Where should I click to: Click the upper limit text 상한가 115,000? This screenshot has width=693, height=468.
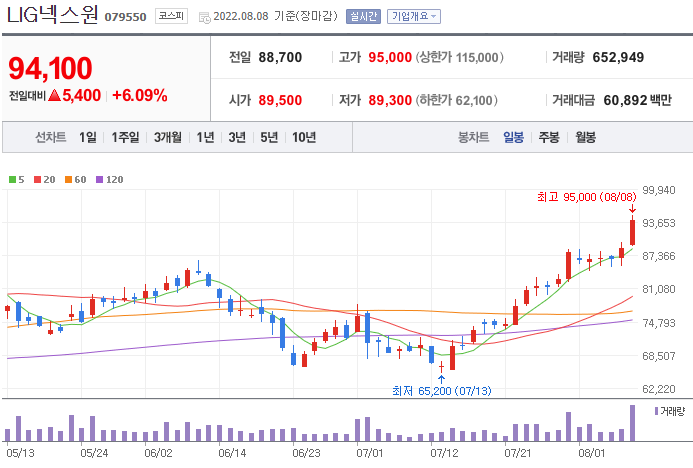click(x=459, y=57)
